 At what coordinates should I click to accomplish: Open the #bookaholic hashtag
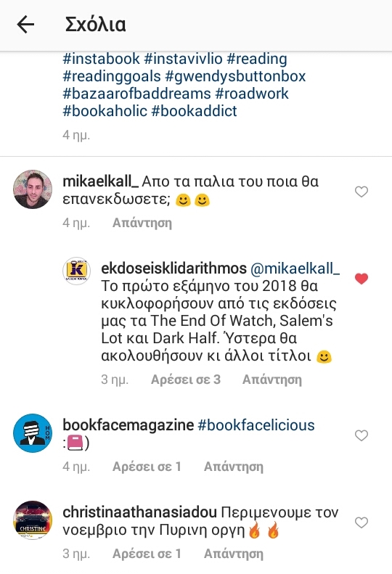tap(105, 111)
